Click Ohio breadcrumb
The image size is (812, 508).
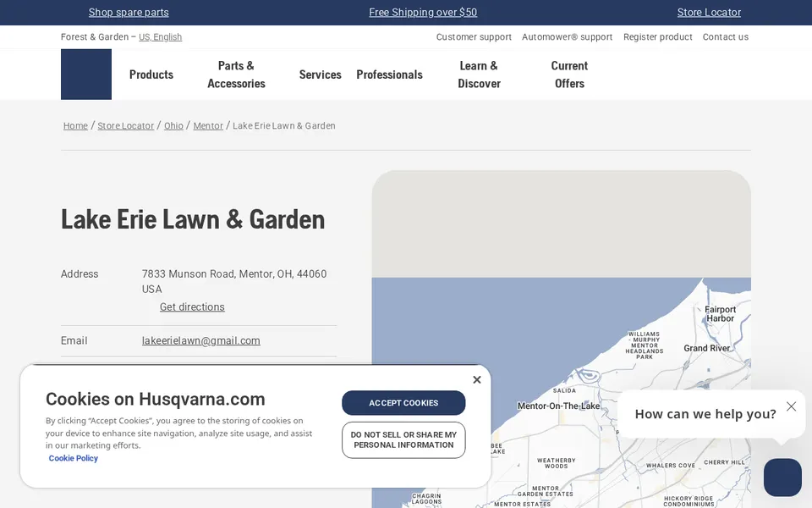click(173, 126)
